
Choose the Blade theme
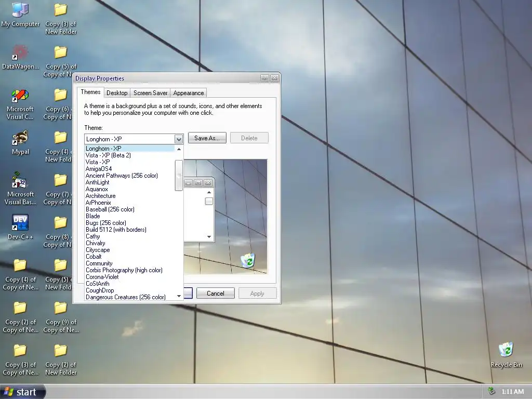click(x=129, y=216)
